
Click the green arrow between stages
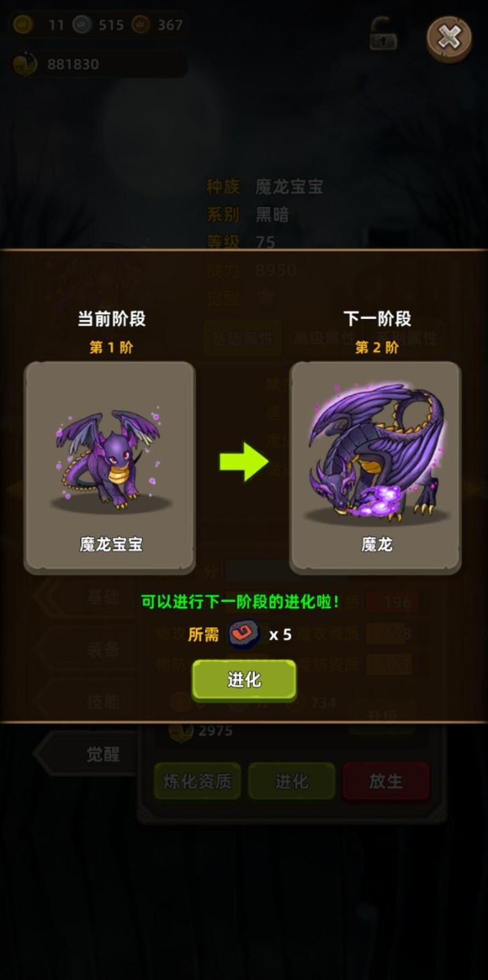244,461
